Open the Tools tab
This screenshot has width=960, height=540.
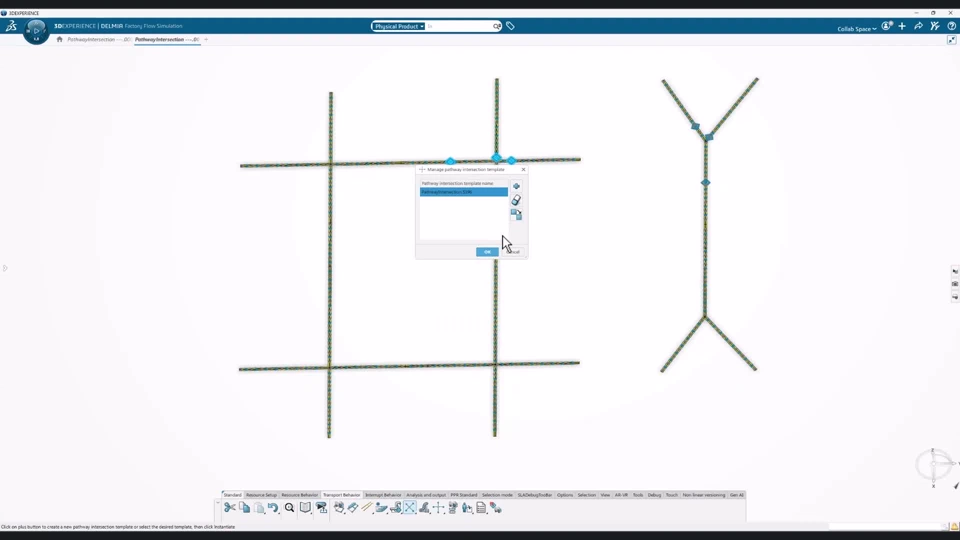[x=638, y=495]
